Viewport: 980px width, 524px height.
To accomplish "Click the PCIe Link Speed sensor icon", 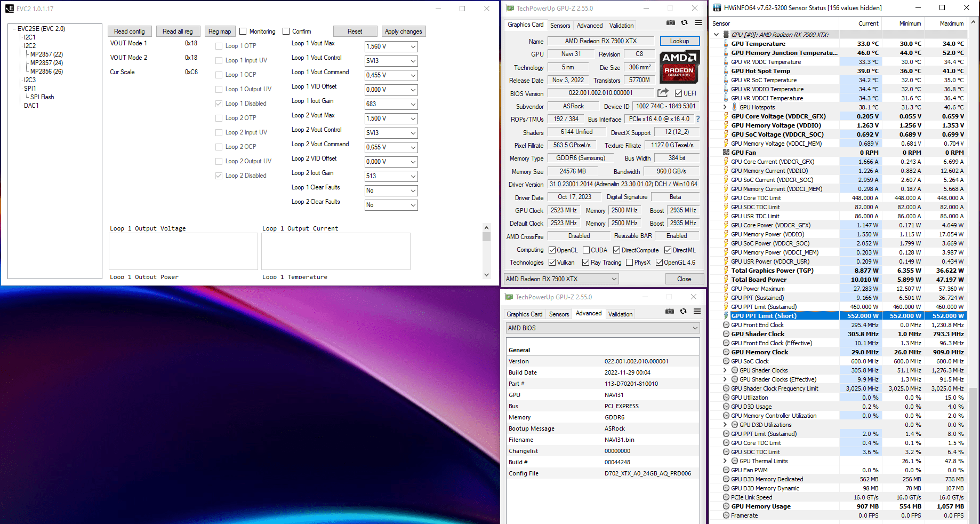I will (726, 497).
